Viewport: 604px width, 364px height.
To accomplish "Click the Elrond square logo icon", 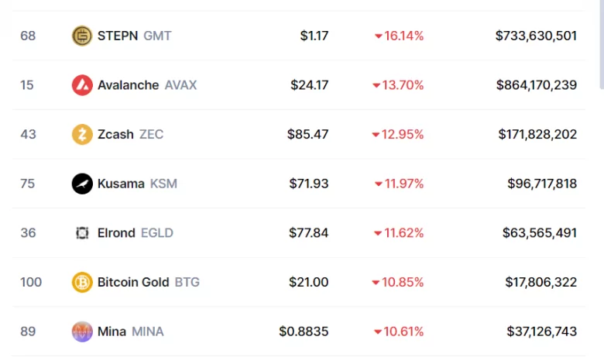I will coord(82,233).
